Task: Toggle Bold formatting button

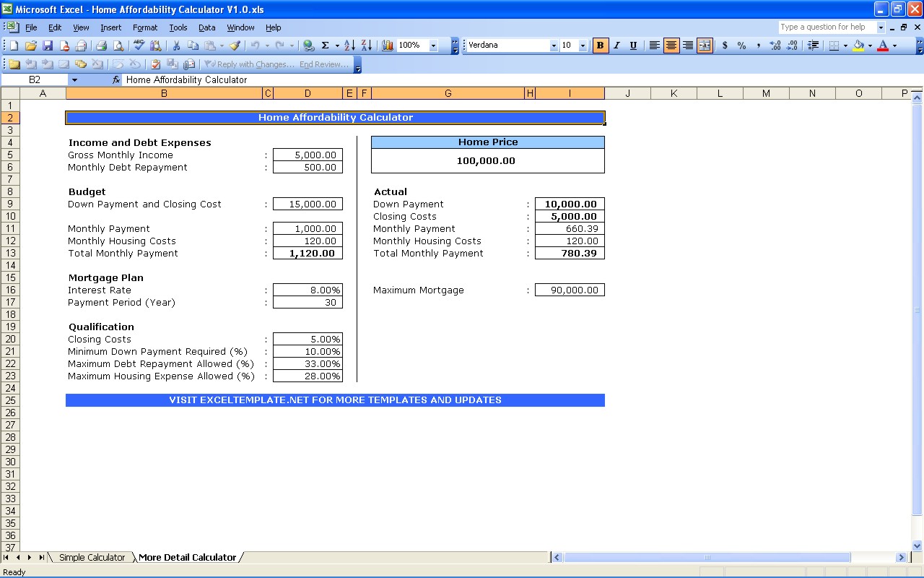Action: click(600, 46)
